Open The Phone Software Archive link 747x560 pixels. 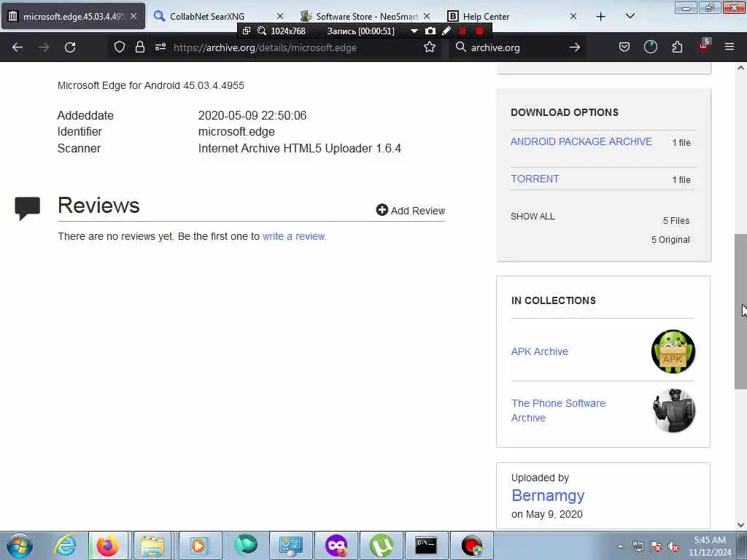tap(558, 411)
